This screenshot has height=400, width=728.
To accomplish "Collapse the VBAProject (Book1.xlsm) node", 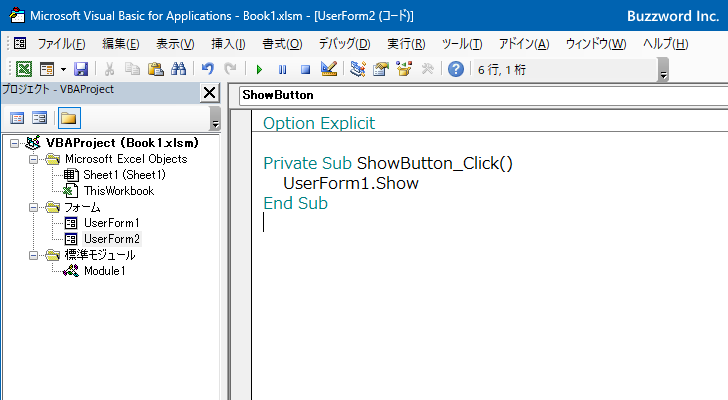I will (14, 143).
